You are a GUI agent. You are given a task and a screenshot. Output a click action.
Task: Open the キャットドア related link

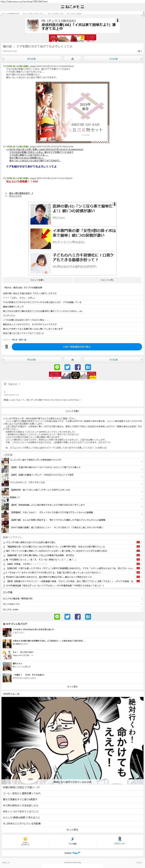[15, 196]
